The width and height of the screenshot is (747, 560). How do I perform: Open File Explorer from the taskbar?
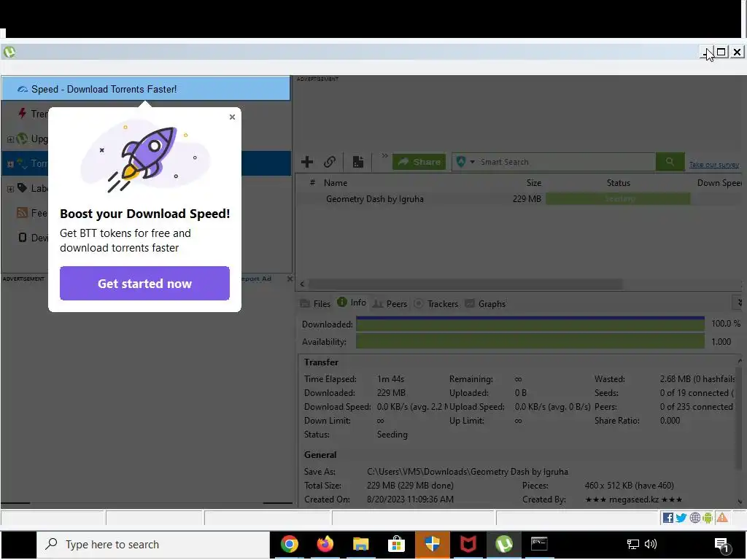(360, 544)
